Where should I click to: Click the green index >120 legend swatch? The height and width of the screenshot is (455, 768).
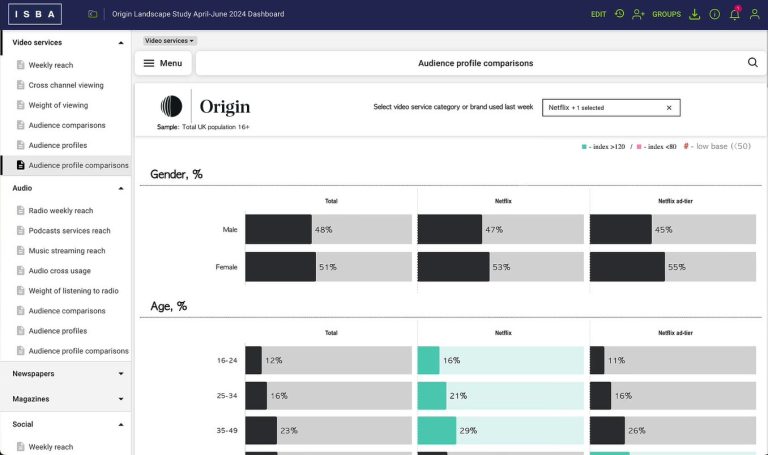584,147
